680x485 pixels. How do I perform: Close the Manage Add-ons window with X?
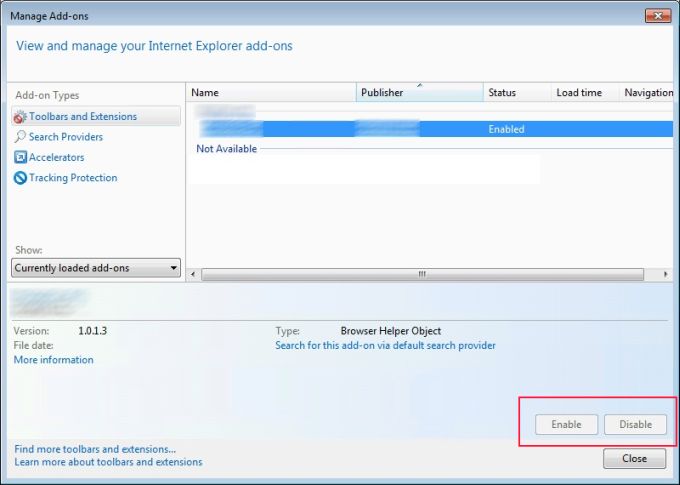(x=657, y=16)
